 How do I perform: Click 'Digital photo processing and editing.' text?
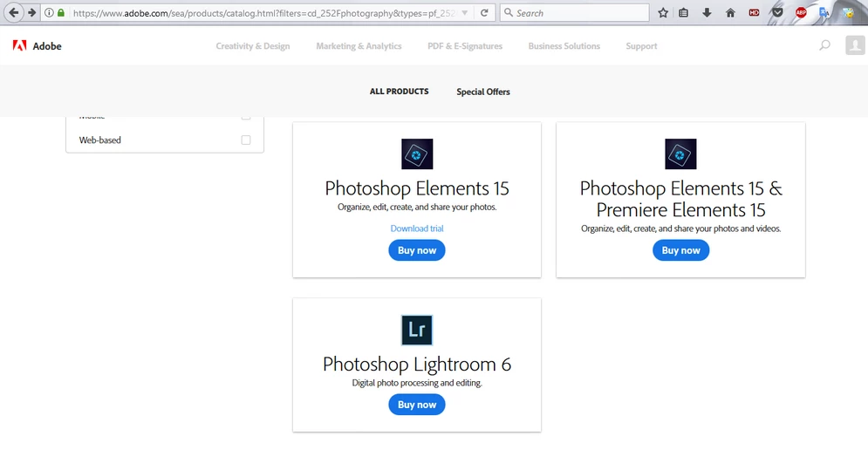(417, 383)
